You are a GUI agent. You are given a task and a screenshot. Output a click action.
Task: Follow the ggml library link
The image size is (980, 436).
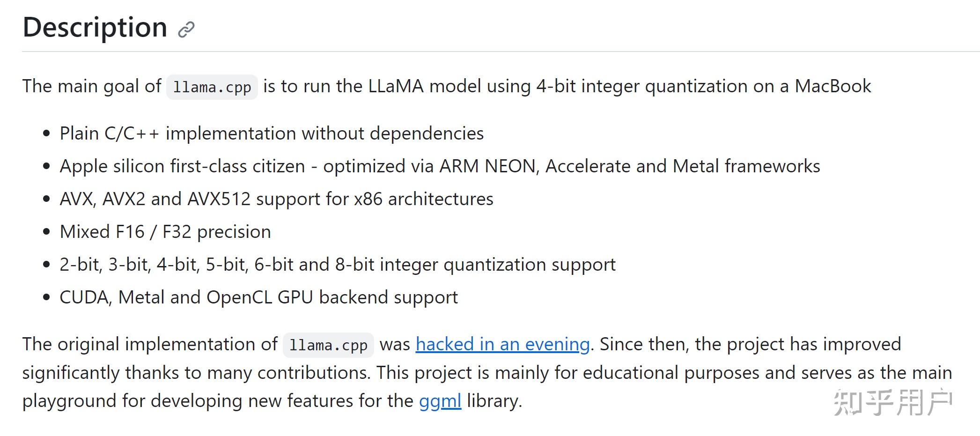tap(440, 401)
